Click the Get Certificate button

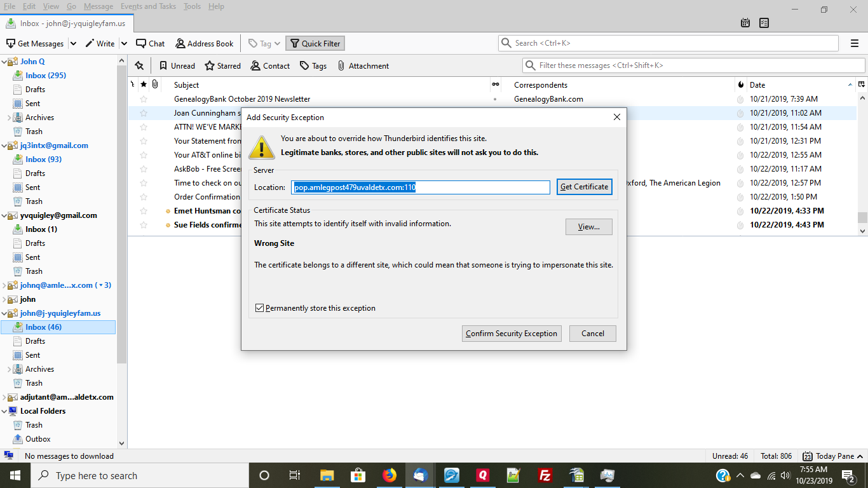584,187
